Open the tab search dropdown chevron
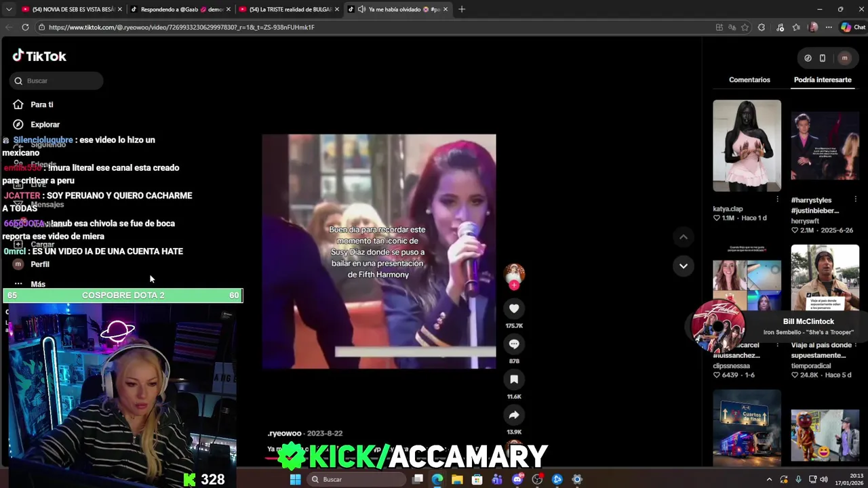The height and width of the screenshot is (488, 868). [x=8, y=9]
